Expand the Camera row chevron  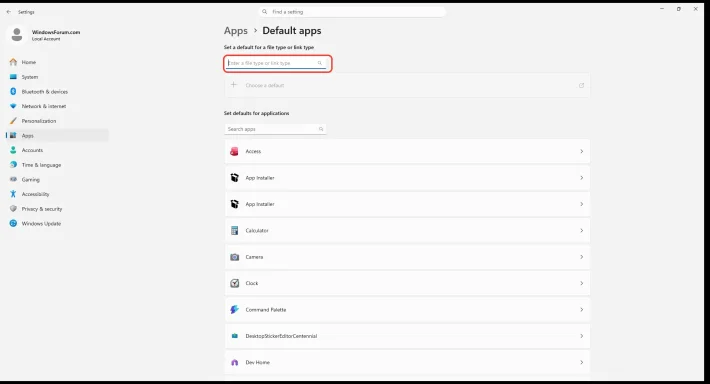[581, 257]
